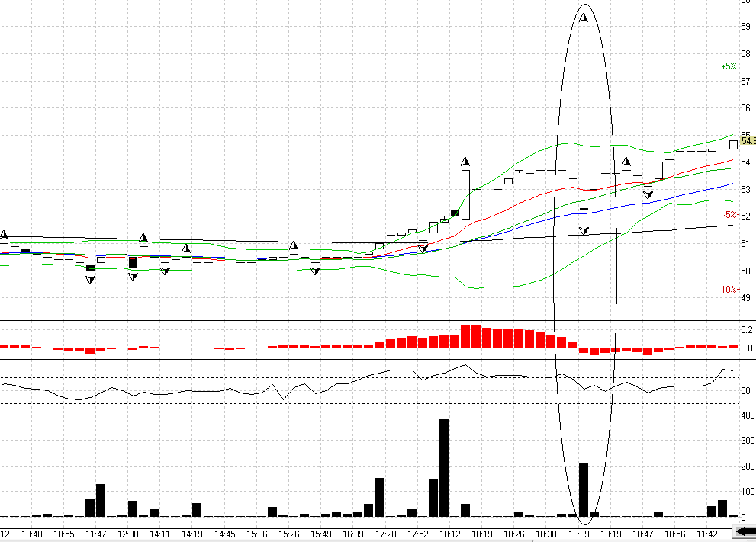Click the 58 price axis label
The width and height of the screenshot is (756, 542).
[x=746, y=54]
